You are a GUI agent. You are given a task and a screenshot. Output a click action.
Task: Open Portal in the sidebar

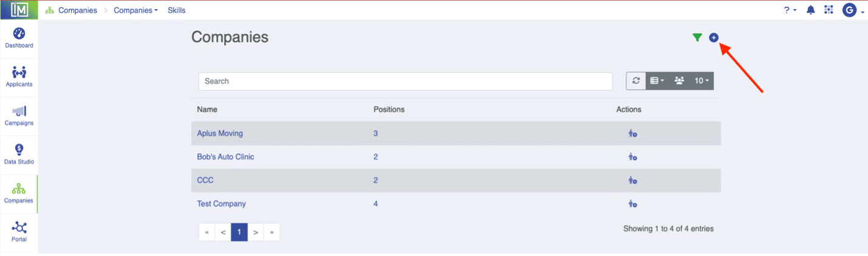[19, 232]
